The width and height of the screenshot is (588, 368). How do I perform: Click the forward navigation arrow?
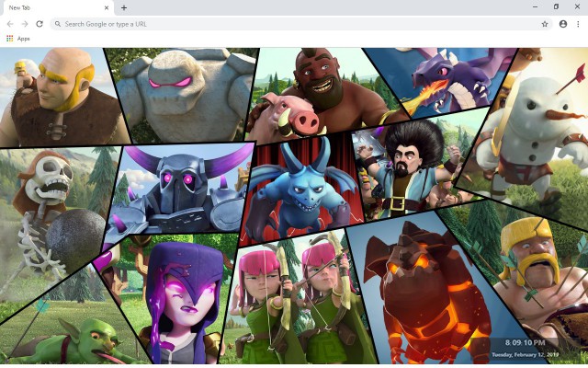coord(25,24)
